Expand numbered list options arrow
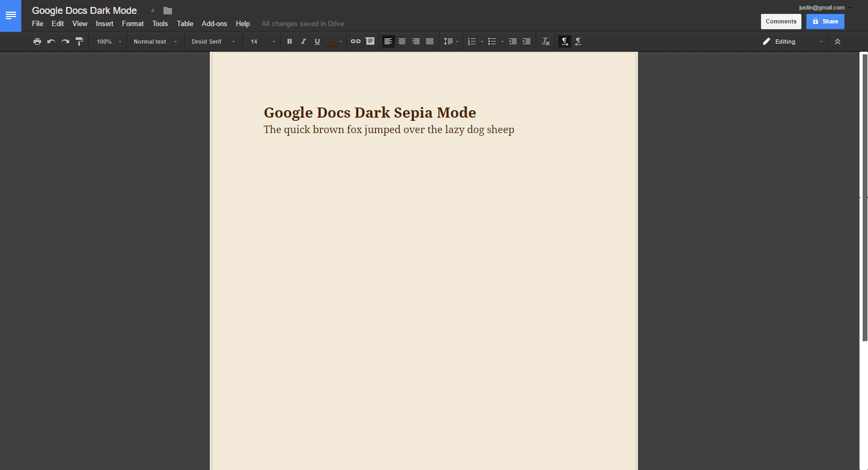This screenshot has width=868, height=470. (x=482, y=42)
